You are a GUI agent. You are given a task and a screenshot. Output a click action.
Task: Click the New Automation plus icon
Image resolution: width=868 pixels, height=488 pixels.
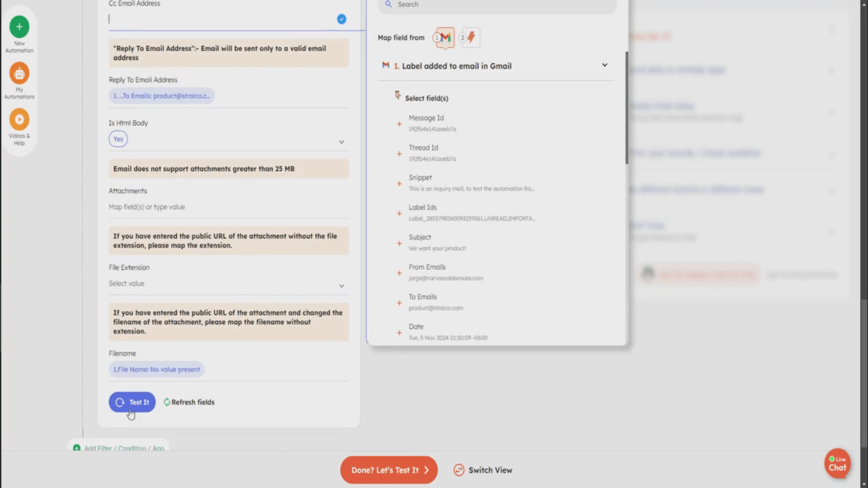(x=19, y=27)
